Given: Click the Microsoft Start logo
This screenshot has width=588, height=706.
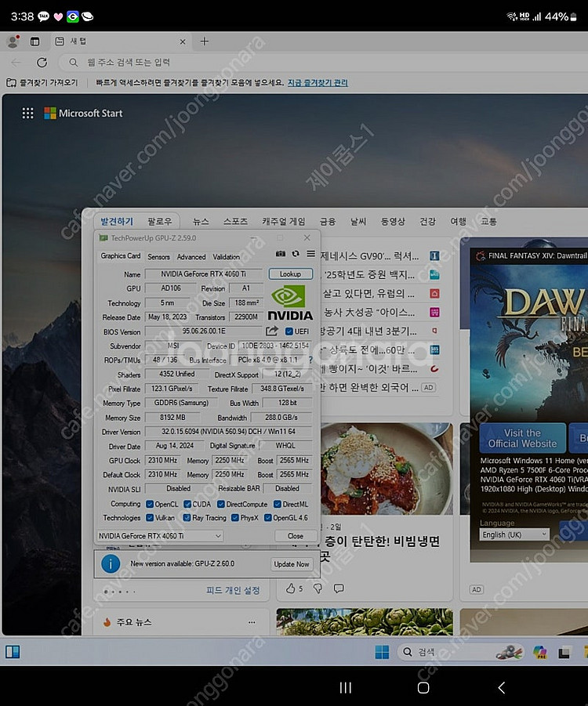Looking at the screenshot, I should pos(83,113).
